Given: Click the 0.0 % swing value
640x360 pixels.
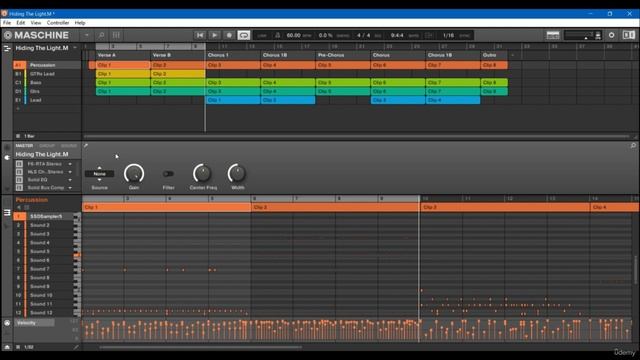Looking at the screenshot, I should (x=325, y=36).
